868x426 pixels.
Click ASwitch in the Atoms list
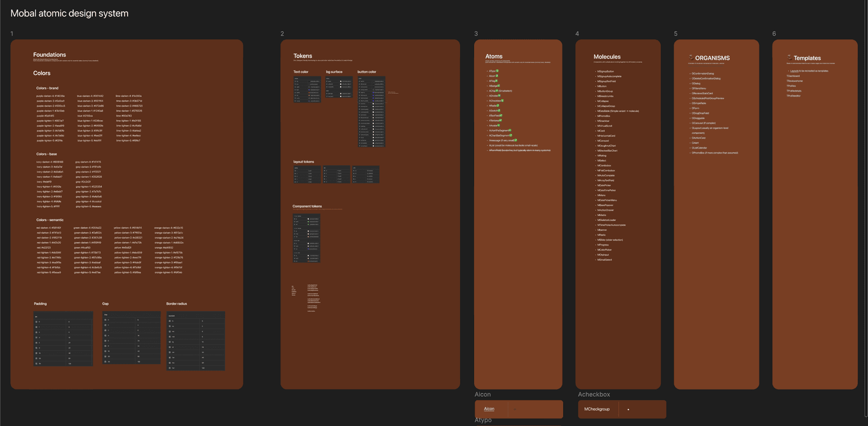pos(494,111)
